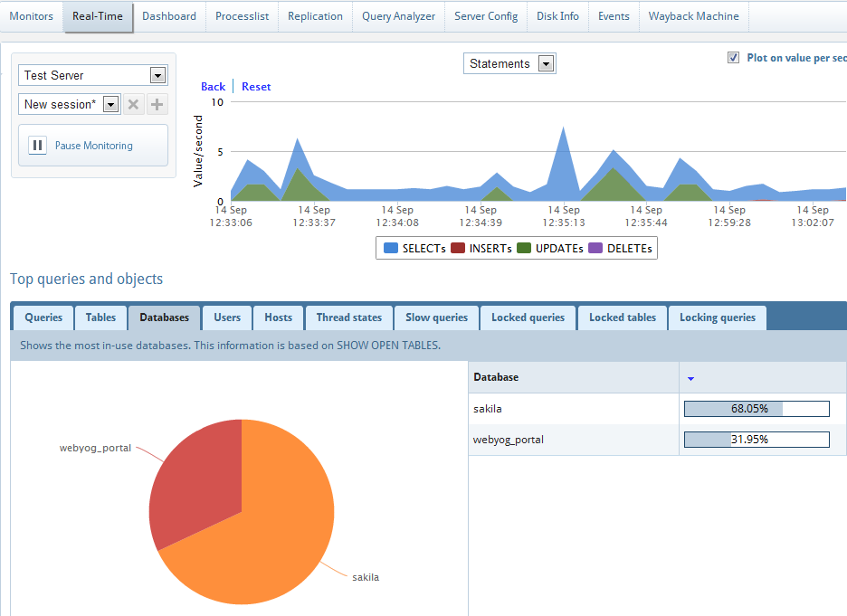
Task: Click the sakila pie chart label
Action: coord(366,577)
